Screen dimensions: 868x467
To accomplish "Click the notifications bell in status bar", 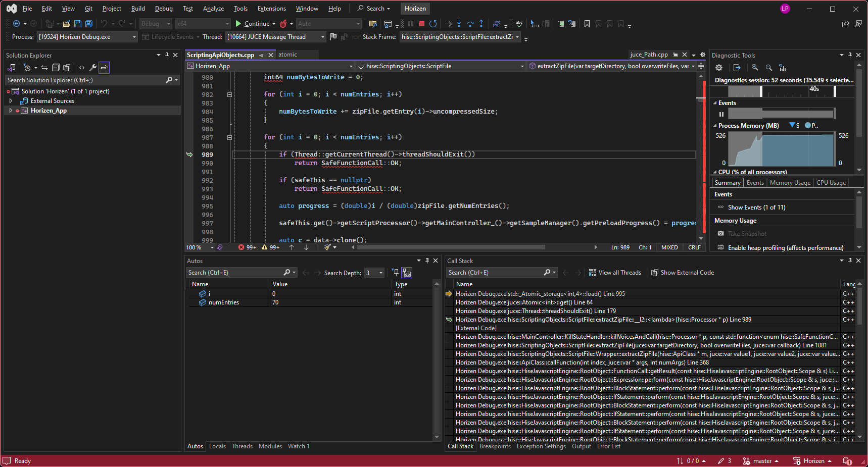I will 847,461.
